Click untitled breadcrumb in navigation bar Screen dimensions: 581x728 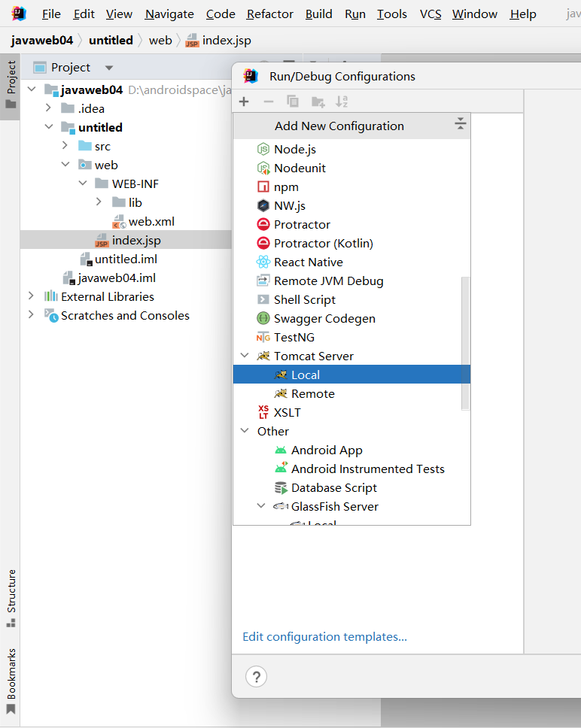coord(111,41)
